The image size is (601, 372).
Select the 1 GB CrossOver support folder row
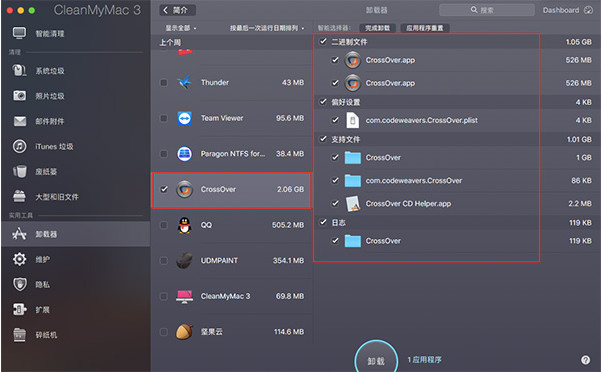456,157
